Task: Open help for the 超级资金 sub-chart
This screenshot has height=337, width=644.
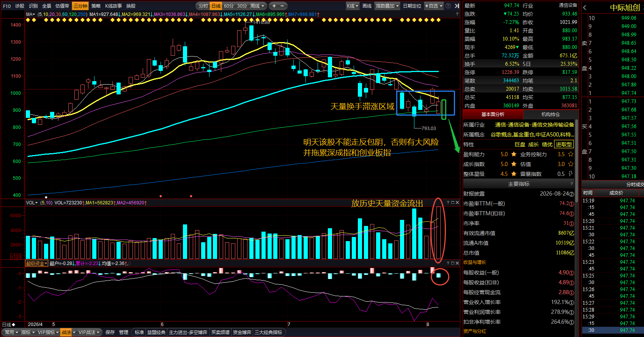Action: 448,263
